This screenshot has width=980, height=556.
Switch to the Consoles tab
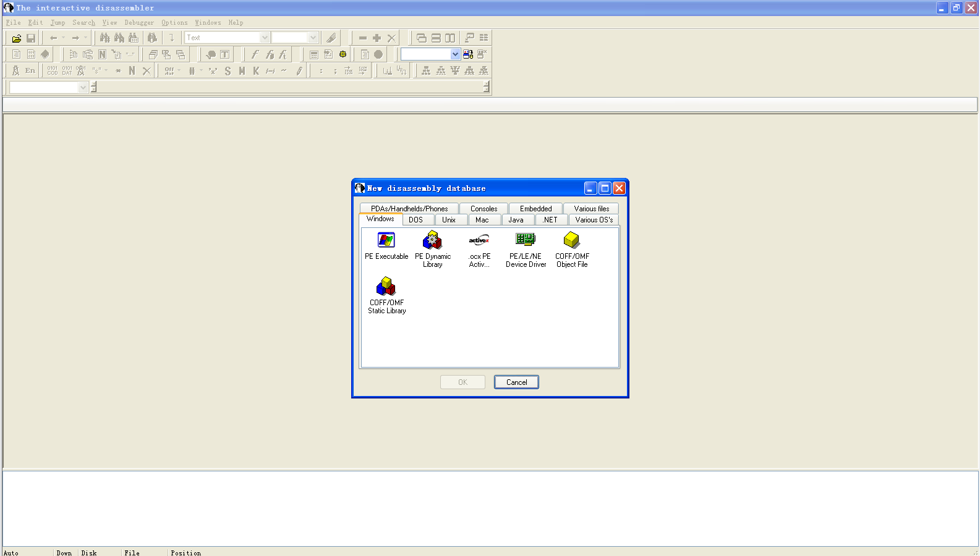coord(484,209)
